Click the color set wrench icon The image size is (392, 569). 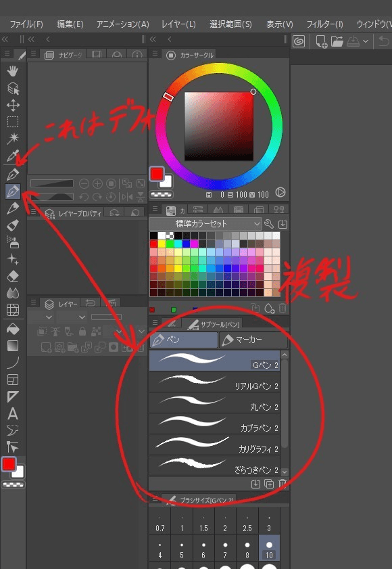click(269, 224)
